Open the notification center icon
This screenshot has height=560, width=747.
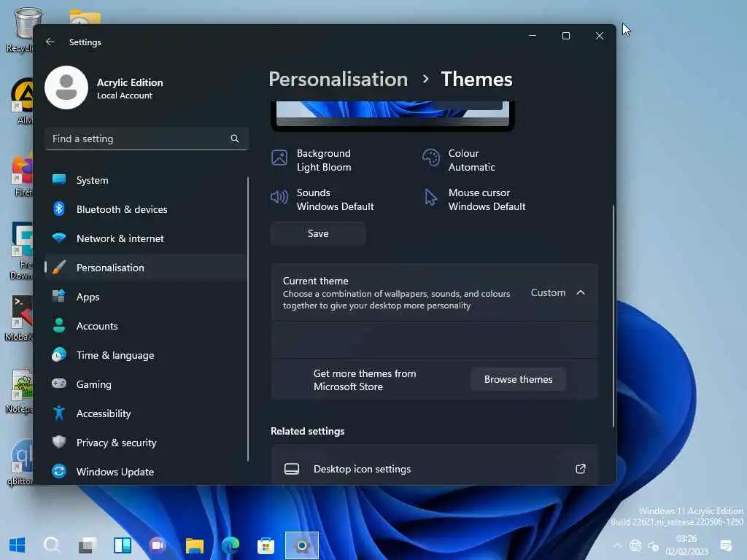726,545
